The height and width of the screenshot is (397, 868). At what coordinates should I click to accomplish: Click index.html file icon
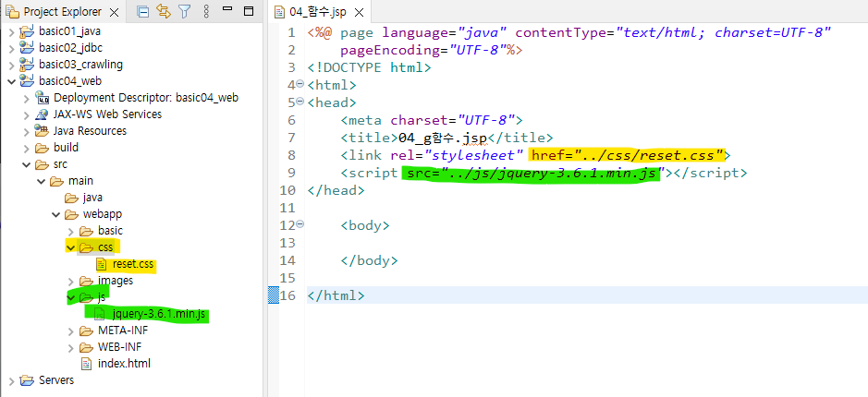point(87,364)
